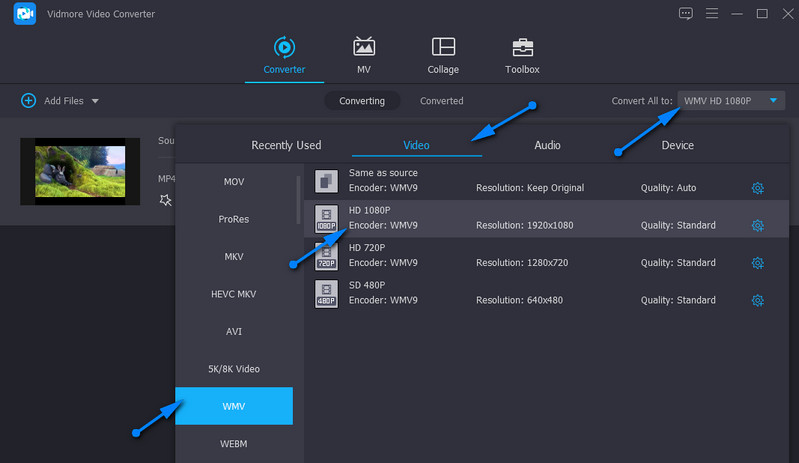Click gear icon for SD 480P preset
The height and width of the screenshot is (463, 799).
(x=757, y=300)
